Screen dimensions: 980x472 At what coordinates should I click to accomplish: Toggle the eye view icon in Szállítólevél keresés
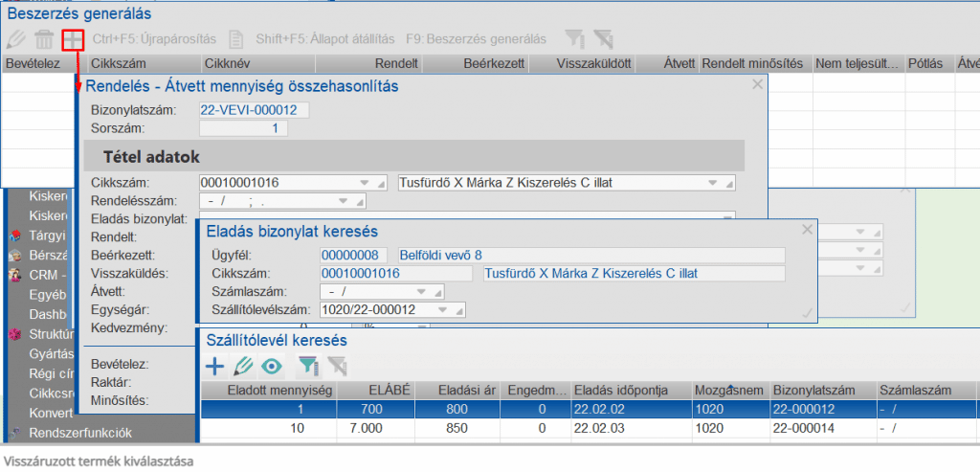point(273,365)
